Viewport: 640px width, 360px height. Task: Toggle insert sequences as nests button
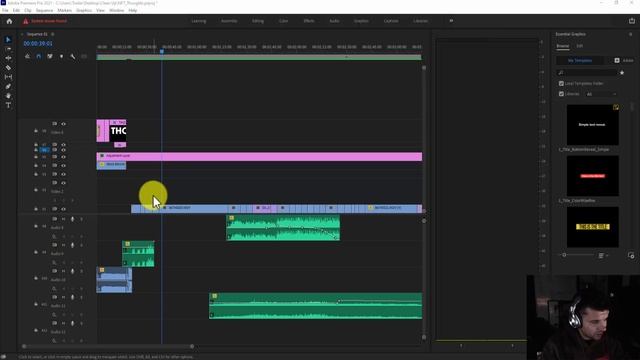[27, 56]
